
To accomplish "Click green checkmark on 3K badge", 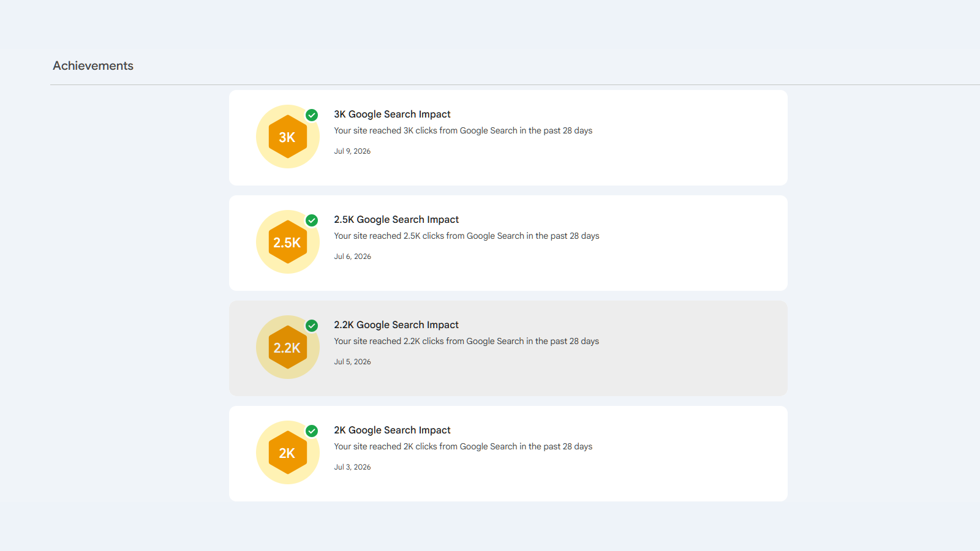I will click(312, 115).
